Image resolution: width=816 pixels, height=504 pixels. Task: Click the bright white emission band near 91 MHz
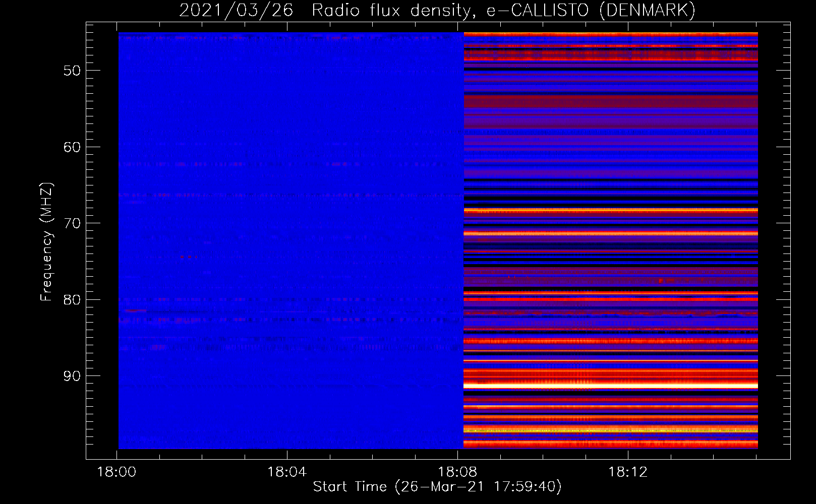[x=611, y=386]
